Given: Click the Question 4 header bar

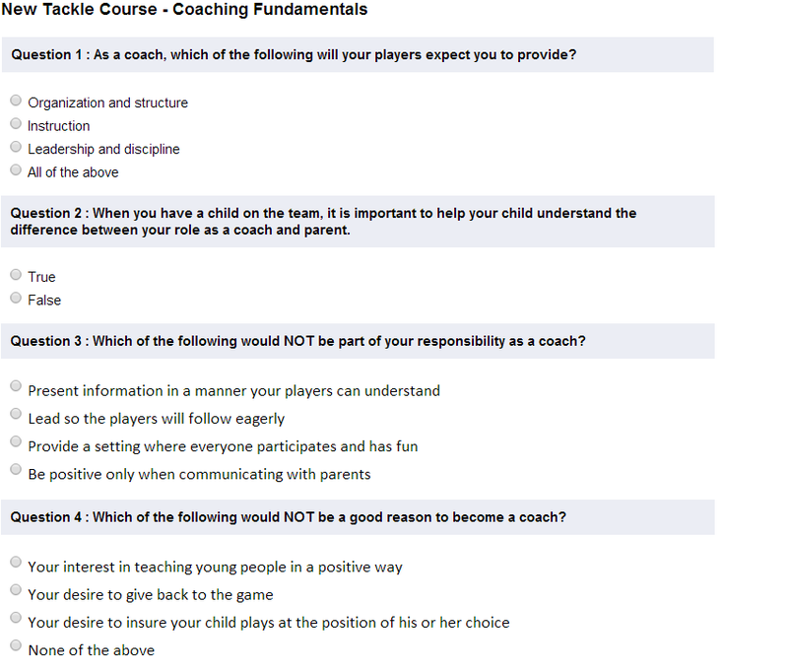Looking at the screenshot, I should (358, 517).
